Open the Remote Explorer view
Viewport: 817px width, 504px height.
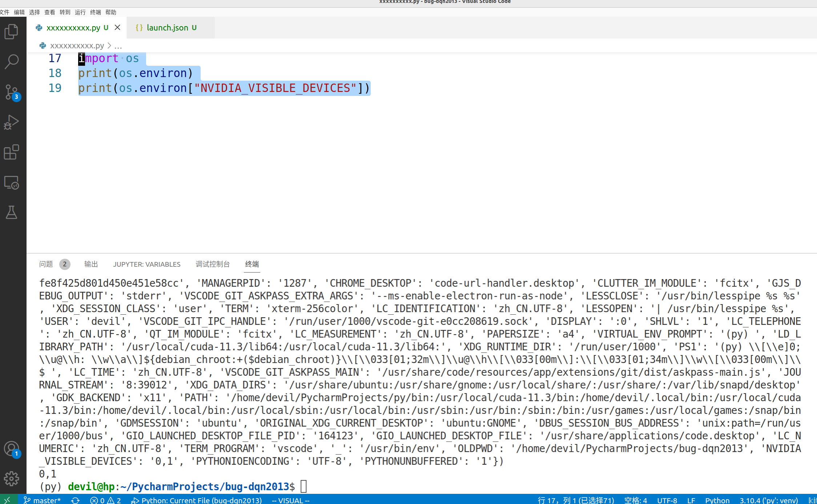(x=11, y=183)
